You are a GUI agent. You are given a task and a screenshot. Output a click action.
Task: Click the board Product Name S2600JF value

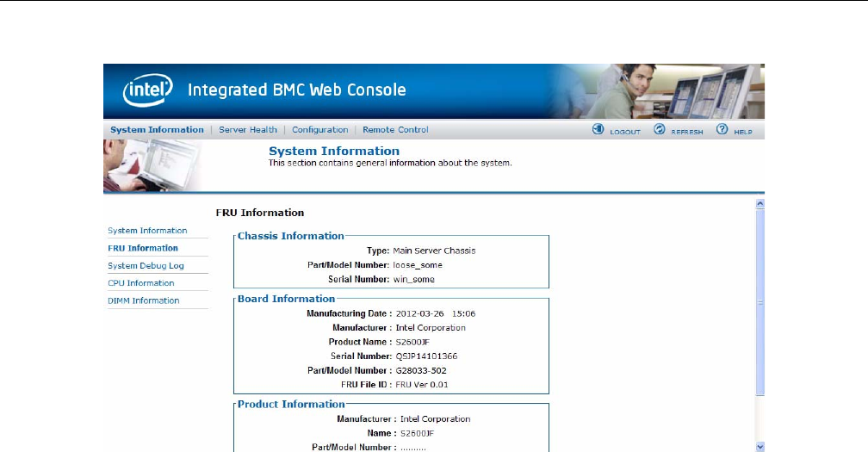click(412, 342)
